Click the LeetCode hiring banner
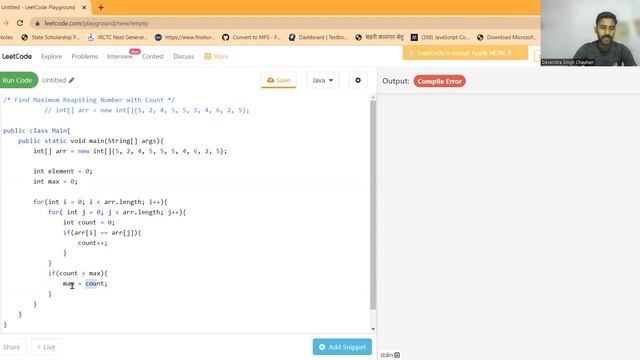The height and width of the screenshot is (360, 640). pos(465,53)
